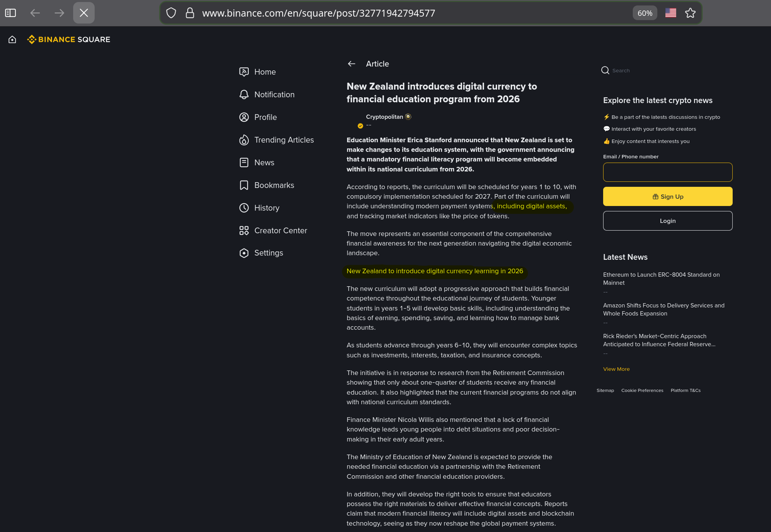The width and height of the screenshot is (771, 532).
Task: Click the home icon beside Binance Square logo
Action: tap(12, 40)
